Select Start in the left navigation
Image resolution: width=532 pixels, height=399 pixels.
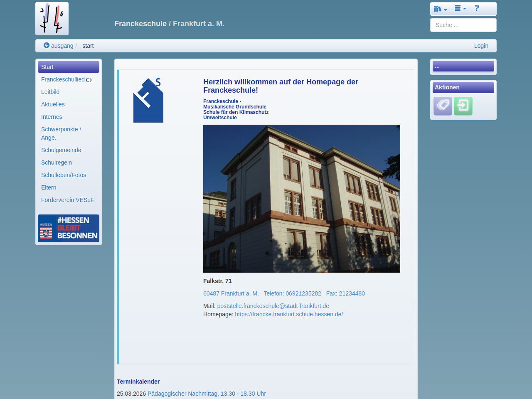pos(69,67)
